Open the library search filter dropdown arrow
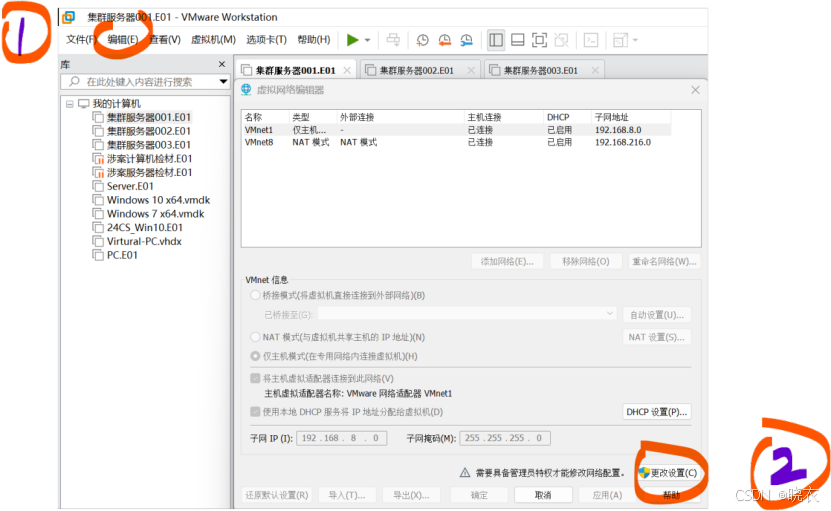 pos(223,82)
